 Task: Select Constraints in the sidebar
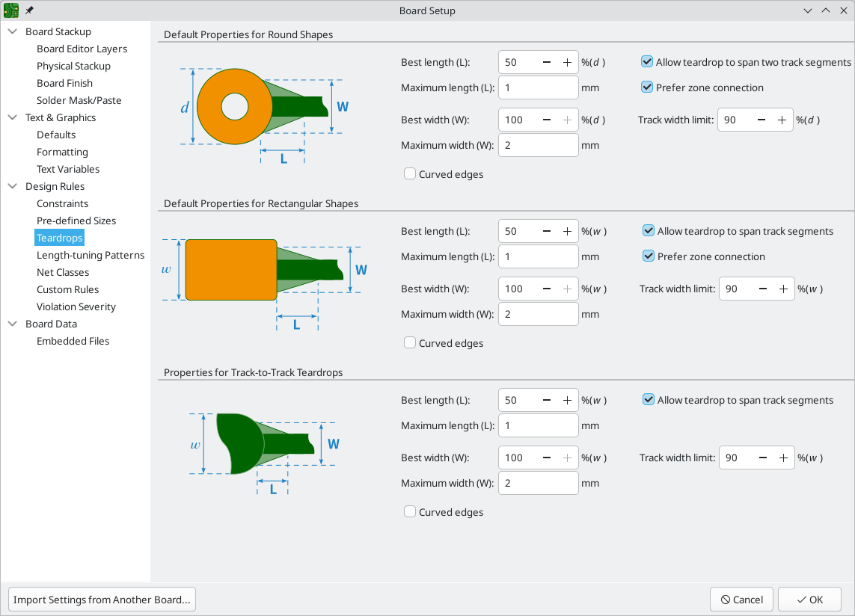click(x=62, y=204)
